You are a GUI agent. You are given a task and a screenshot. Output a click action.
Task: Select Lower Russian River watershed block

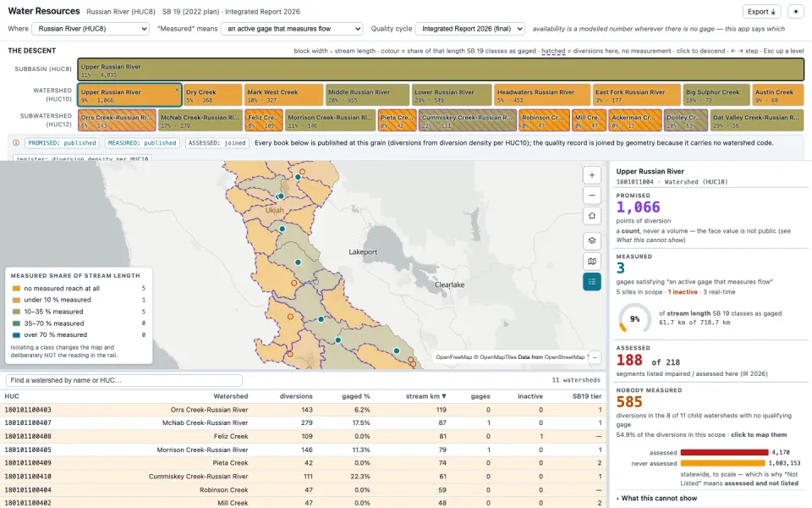pyautogui.click(x=452, y=96)
